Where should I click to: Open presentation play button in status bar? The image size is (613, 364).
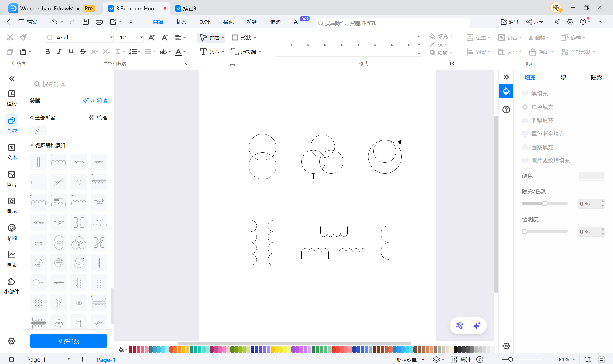click(480, 359)
